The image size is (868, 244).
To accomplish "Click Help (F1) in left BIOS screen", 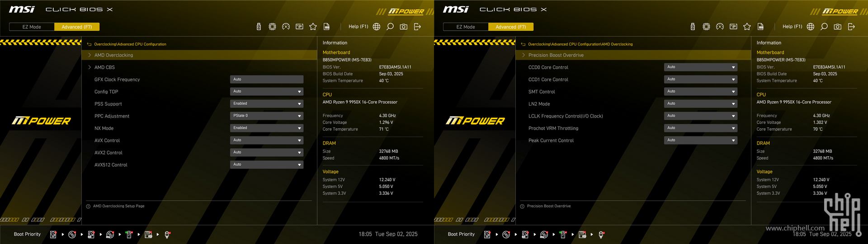I will coord(358,27).
